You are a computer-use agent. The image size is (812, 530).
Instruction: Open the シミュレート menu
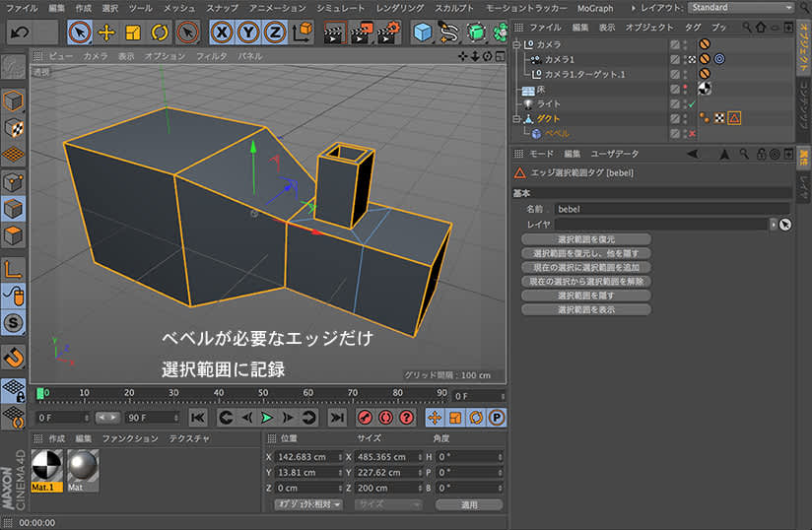tap(337, 8)
